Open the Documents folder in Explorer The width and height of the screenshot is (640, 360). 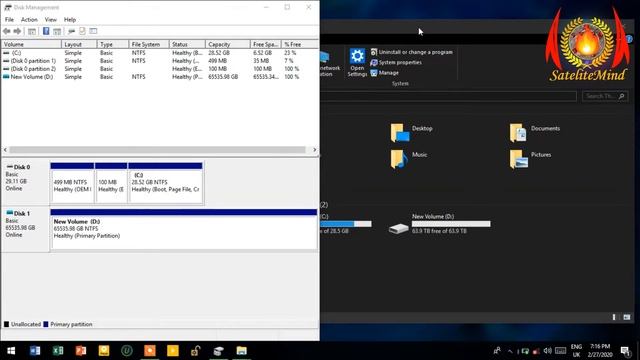pos(534,133)
